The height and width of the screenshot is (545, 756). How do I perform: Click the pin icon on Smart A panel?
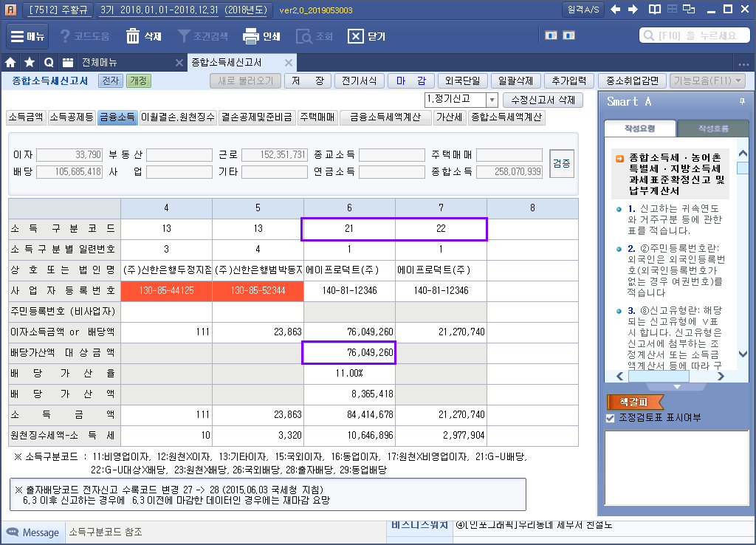click(x=741, y=101)
